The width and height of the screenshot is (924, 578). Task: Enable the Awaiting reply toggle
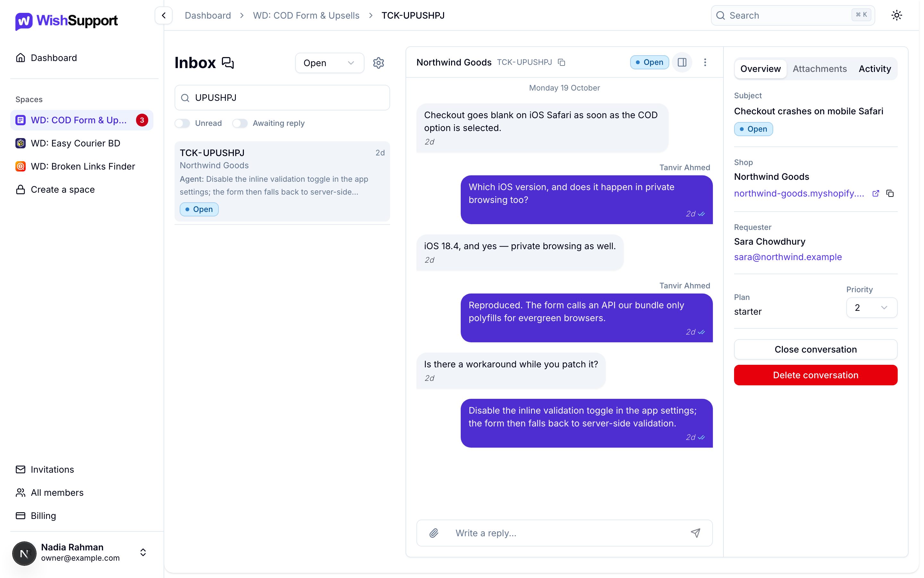[240, 123]
